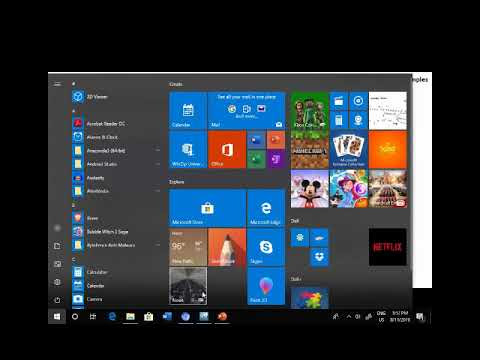Image resolution: width=480 pixels, height=360 pixels.
Task: Launch the Microsoft Edge tile
Action: (266, 208)
